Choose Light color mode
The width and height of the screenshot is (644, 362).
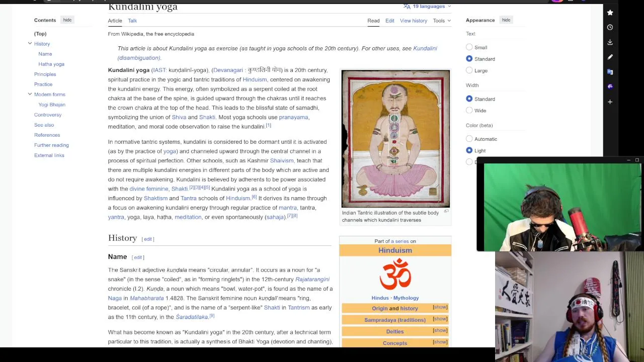click(x=469, y=150)
